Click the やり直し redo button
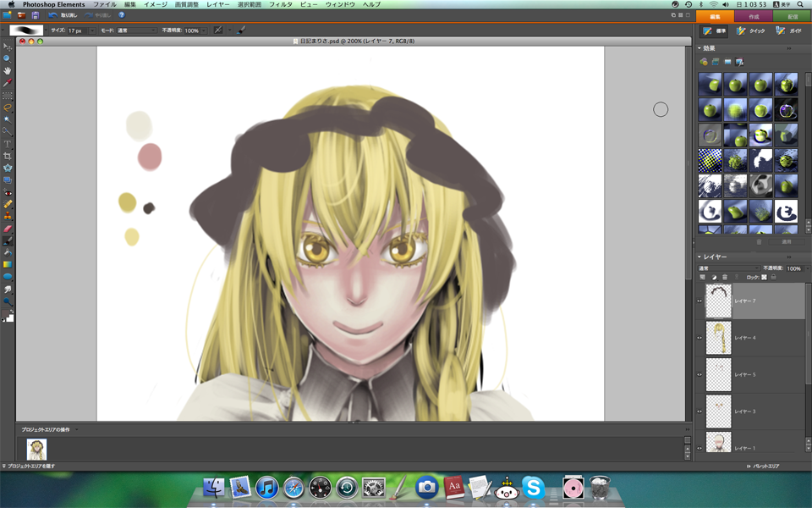 [x=98, y=15]
